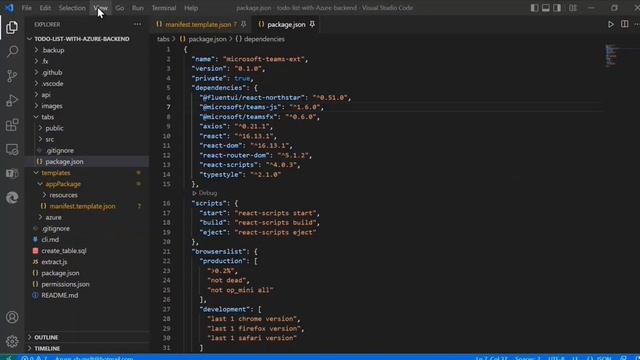Open the File menu
640x360 pixels.
coord(27,8)
